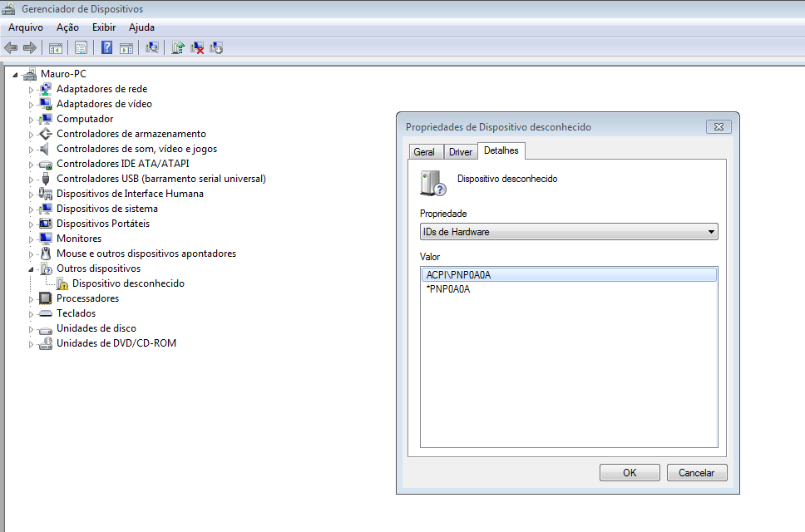Open the Propriedade IDs de Hardware dropdown
This screenshot has height=532, width=805.
click(x=569, y=232)
